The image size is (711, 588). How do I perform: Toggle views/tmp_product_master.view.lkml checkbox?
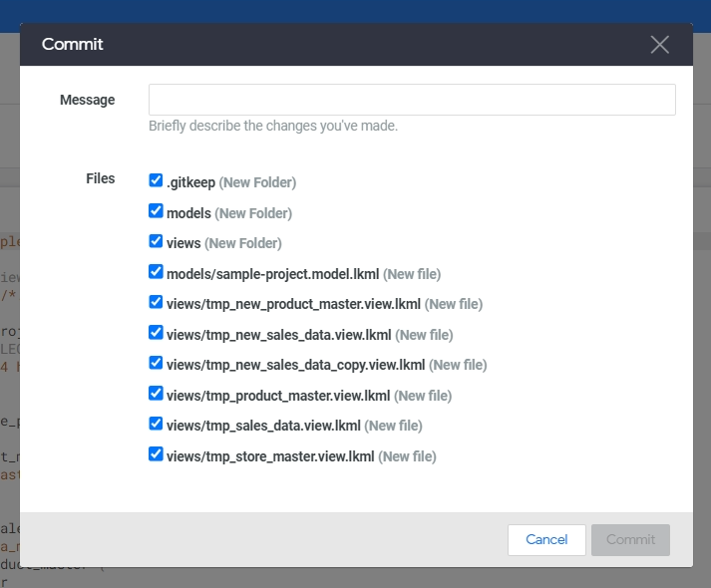[156, 394]
